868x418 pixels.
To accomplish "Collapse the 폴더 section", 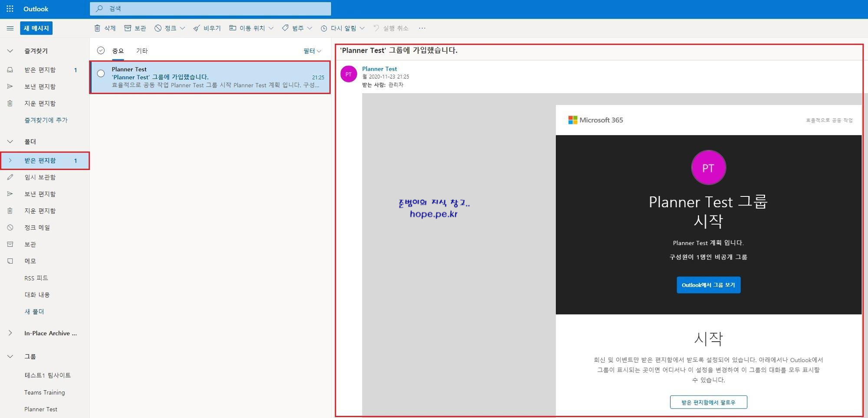I will (x=10, y=141).
